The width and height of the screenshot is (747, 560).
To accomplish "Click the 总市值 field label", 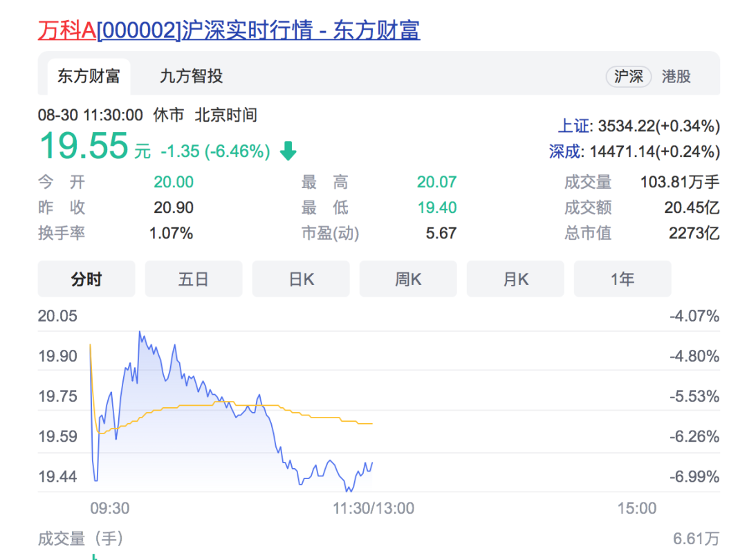I will coord(588,234).
